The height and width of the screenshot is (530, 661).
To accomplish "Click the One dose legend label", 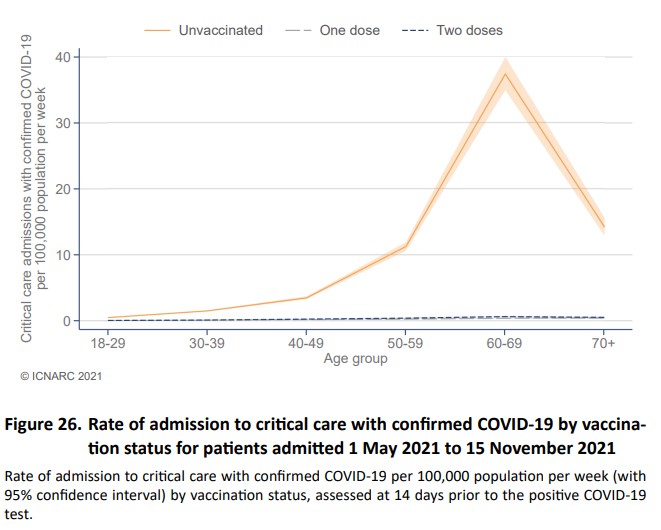I will click(349, 31).
